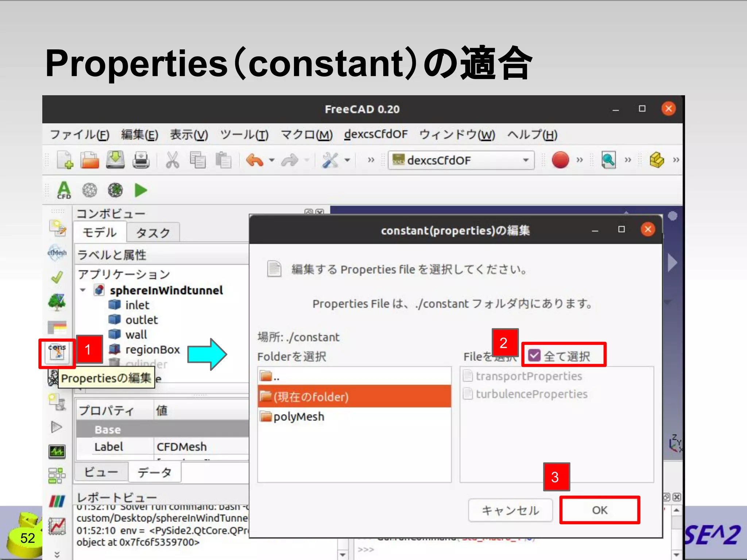The image size is (747, 560).
Task: Click the Cut scissors icon
Action: point(172,160)
